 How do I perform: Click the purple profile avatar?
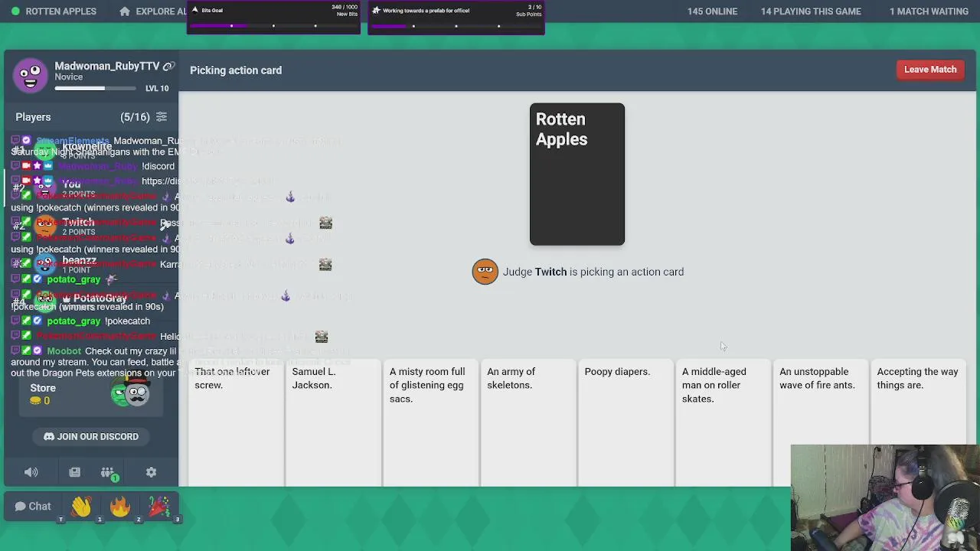point(31,75)
